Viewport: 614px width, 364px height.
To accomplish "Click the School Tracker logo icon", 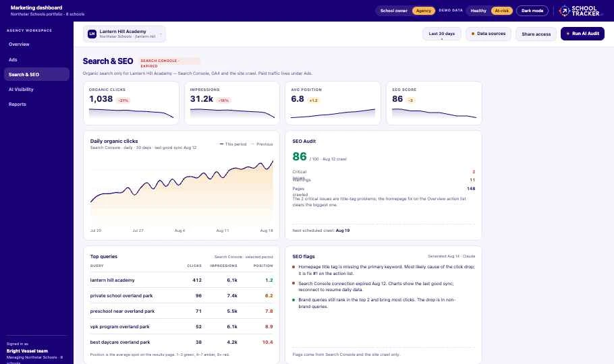I will pos(564,11).
